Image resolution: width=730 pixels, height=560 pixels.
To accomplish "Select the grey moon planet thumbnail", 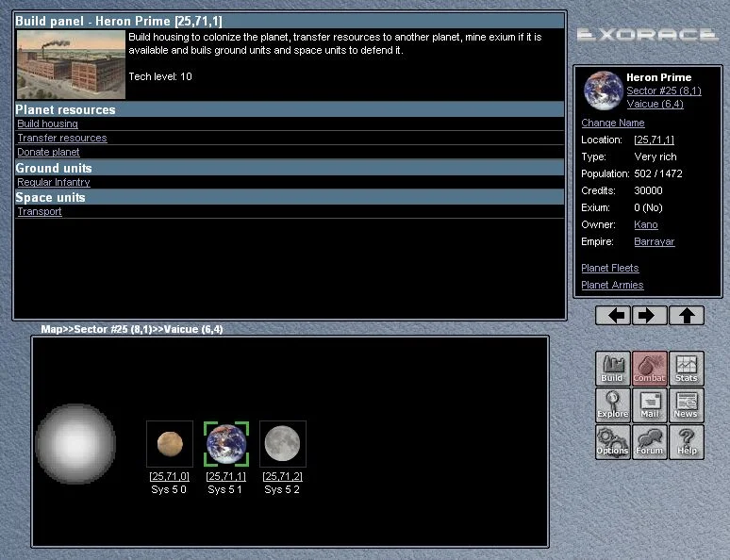I will coord(282,443).
